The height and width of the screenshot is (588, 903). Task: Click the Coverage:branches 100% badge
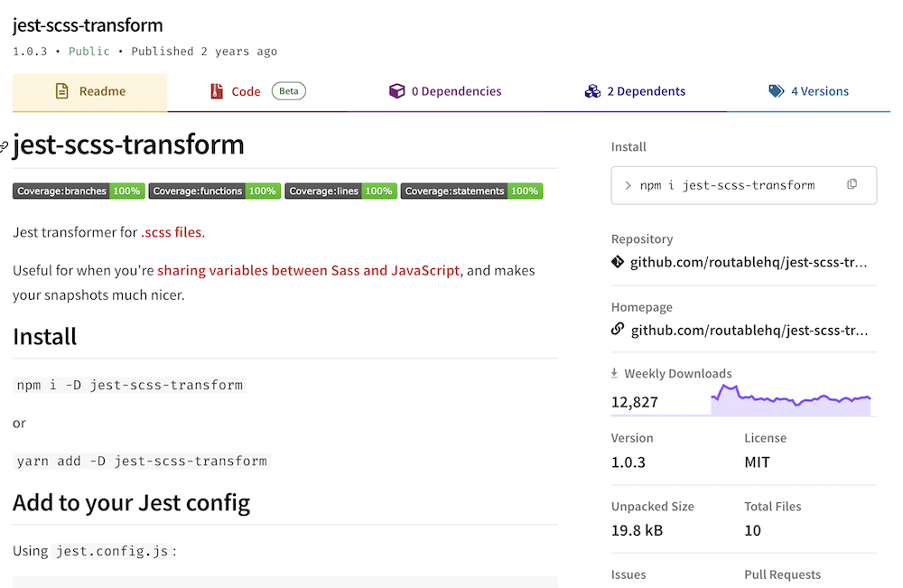(x=79, y=191)
